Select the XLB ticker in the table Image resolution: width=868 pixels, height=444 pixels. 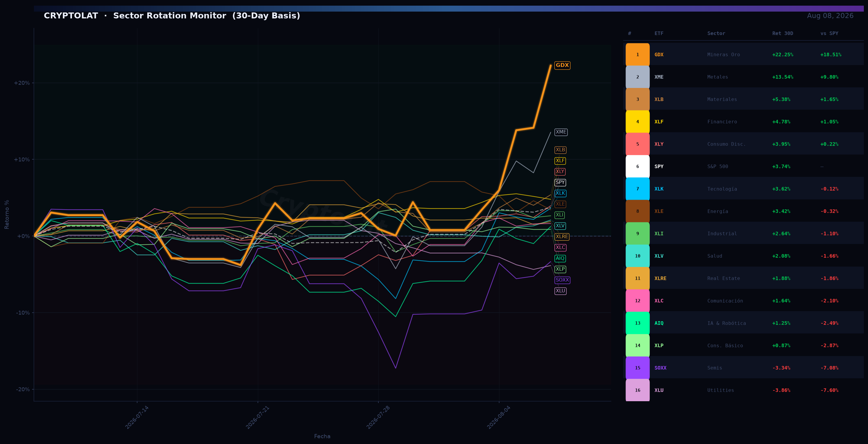pos(659,99)
